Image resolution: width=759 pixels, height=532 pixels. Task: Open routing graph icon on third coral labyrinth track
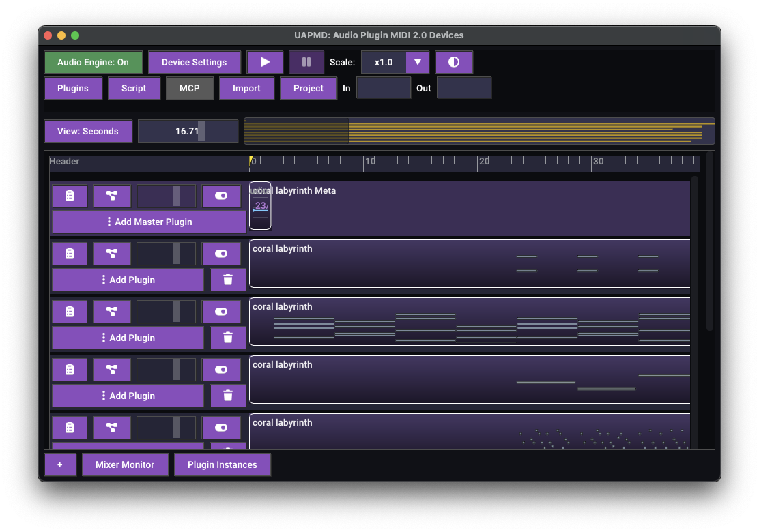coord(112,370)
